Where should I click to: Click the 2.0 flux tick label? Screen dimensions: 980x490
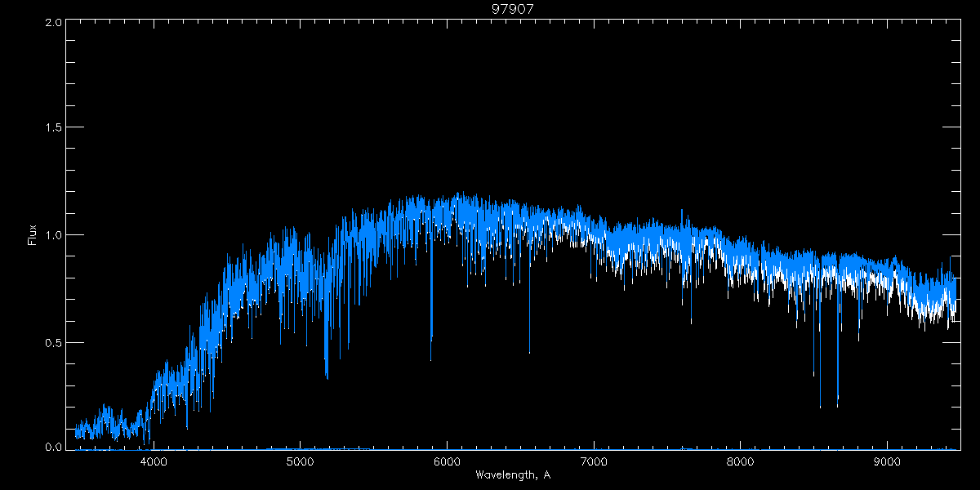[53, 23]
